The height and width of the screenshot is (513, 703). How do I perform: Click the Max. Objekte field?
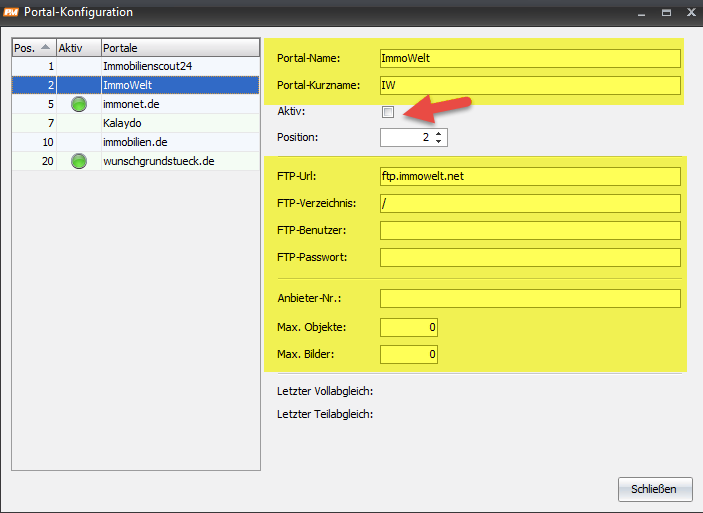click(x=408, y=327)
